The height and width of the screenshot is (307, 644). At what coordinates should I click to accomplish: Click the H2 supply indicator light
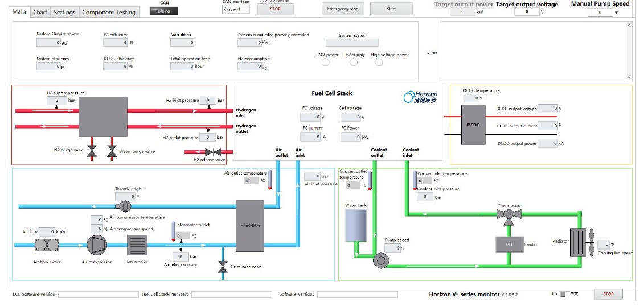(x=353, y=63)
